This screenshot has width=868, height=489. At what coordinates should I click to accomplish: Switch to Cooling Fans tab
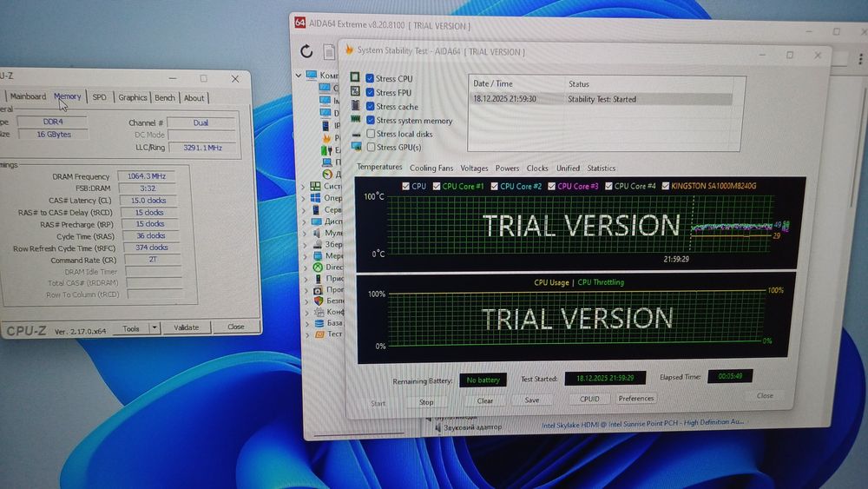point(431,168)
